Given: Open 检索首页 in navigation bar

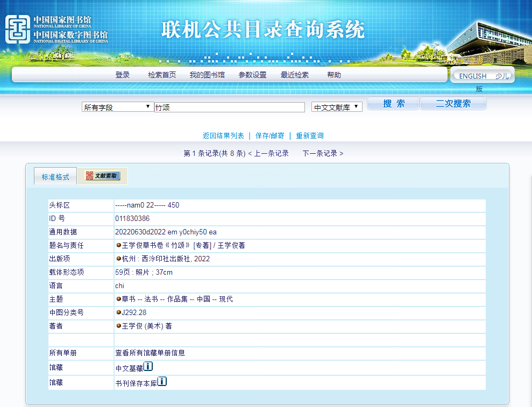Looking at the screenshot, I should (162, 75).
